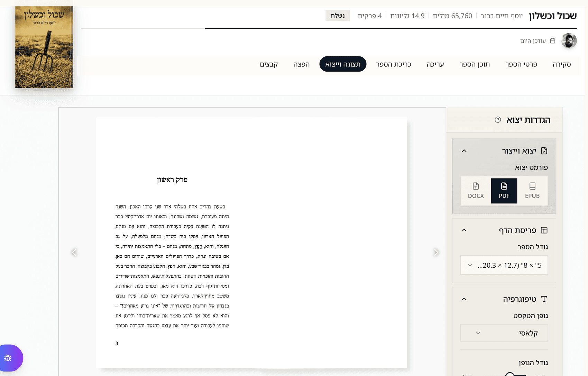Click the עודכן היום update label
Viewport: 588px width, 376px height.
click(533, 41)
